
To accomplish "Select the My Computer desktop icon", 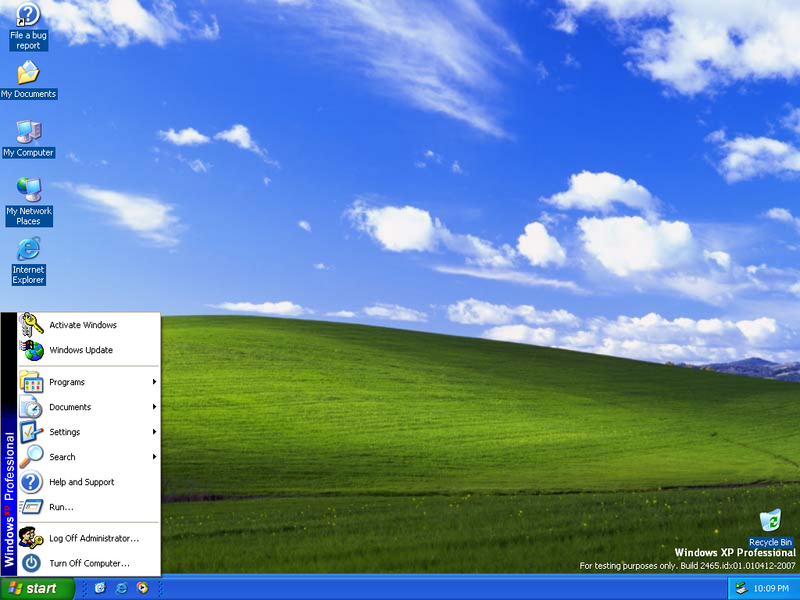I will pos(28,138).
